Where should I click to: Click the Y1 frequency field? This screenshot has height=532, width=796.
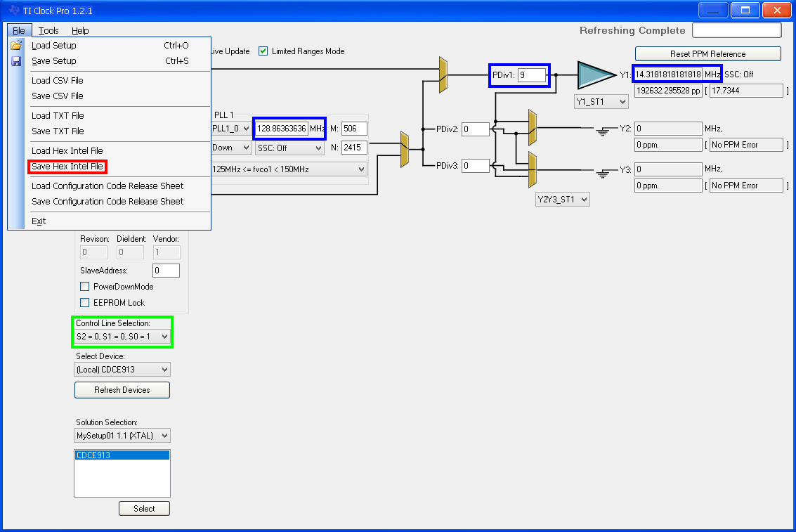(668, 74)
